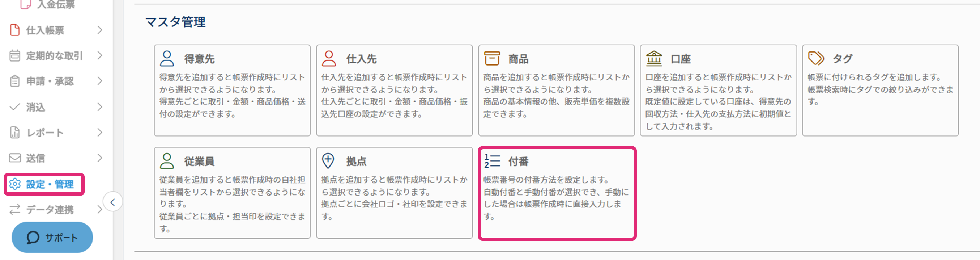Open the 口座 master card
Image resolution: width=980 pixels, height=260 pixels.
pyautogui.click(x=718, y=91)
